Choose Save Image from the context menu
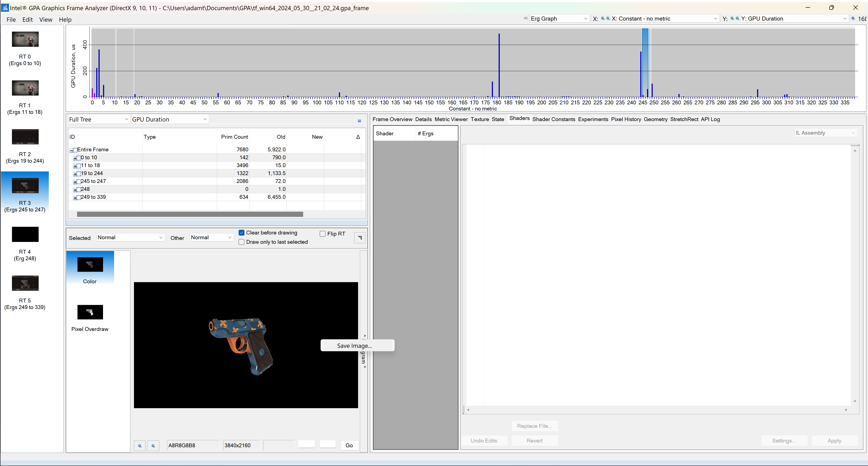The width and height of the screenshot is (868, 466). tap(354, 346)
